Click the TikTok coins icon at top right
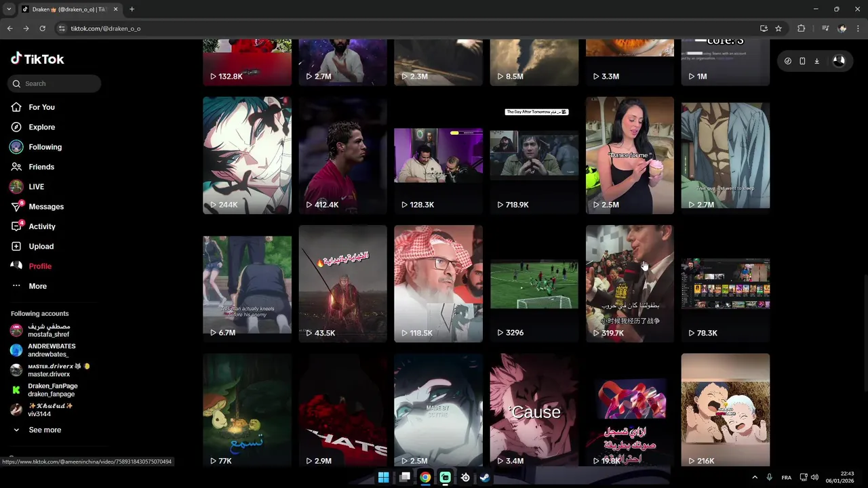This screenshot has height=488, width=868. (787, 61)
